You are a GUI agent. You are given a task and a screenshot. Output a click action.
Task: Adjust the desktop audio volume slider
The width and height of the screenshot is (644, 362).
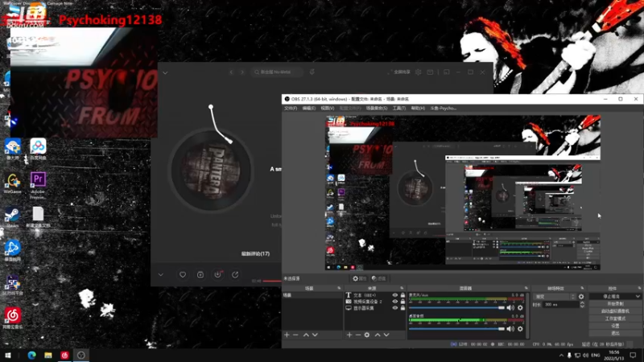(456, 329)
